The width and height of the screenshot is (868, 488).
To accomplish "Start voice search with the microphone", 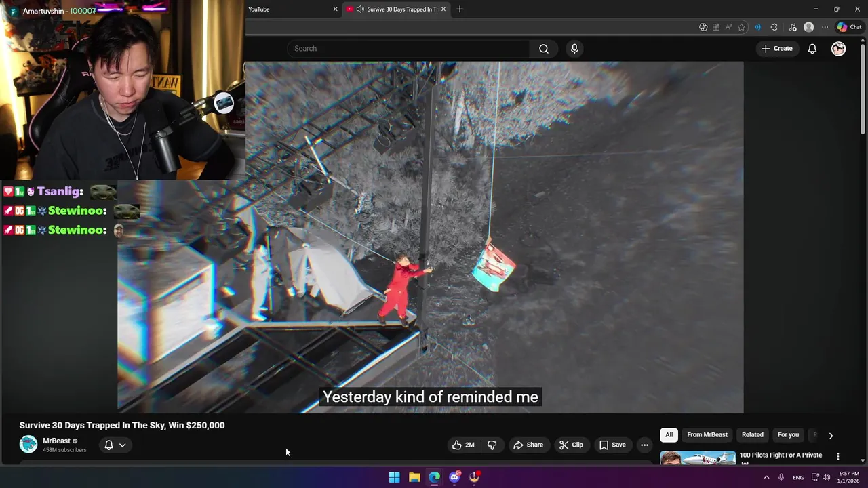I will click(574, 49).
